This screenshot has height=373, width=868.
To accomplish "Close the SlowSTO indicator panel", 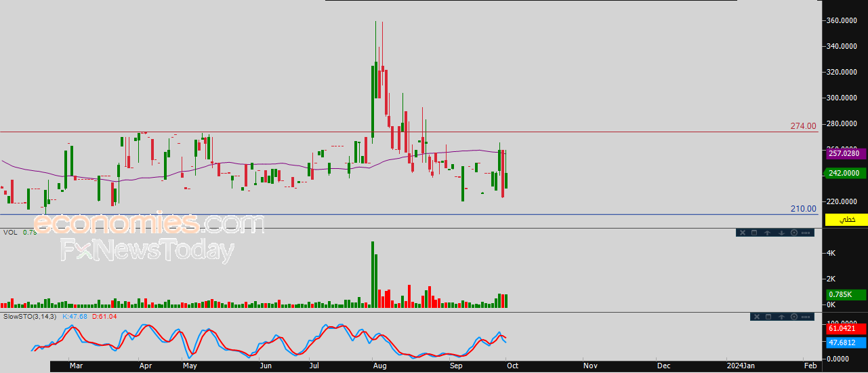I will coord(757,317).
